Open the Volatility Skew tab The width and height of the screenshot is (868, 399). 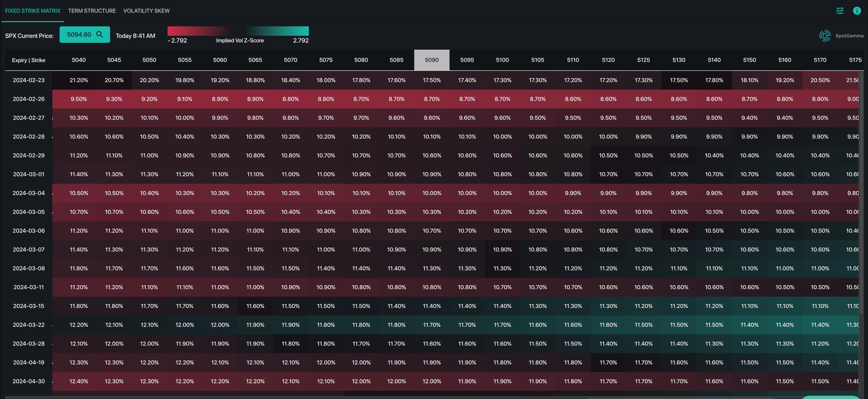146,11
